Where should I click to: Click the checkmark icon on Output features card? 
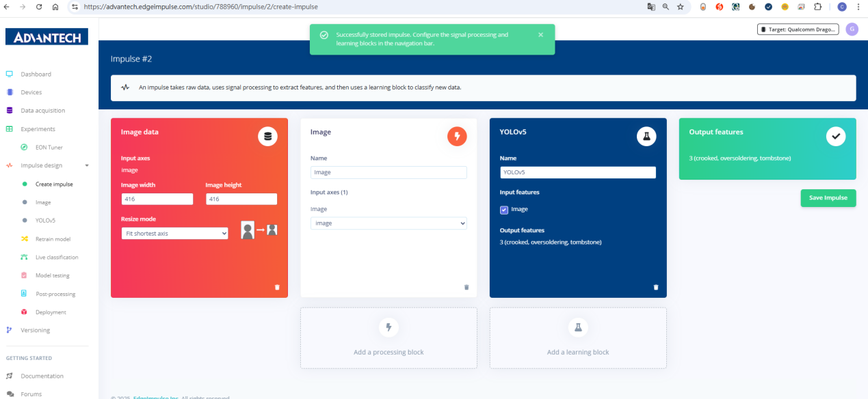tap(835, 137)
